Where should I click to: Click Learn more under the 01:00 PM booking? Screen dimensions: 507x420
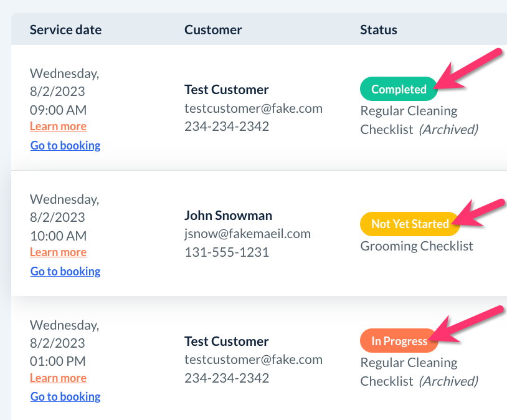(x=58, y=378)
